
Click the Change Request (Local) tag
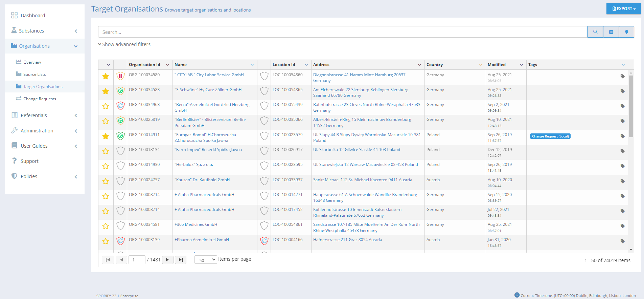tap(550, 136)
